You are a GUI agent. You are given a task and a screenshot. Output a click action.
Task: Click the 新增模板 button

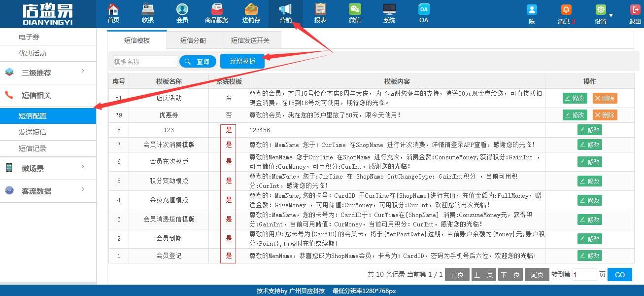(x=242, y=61)
